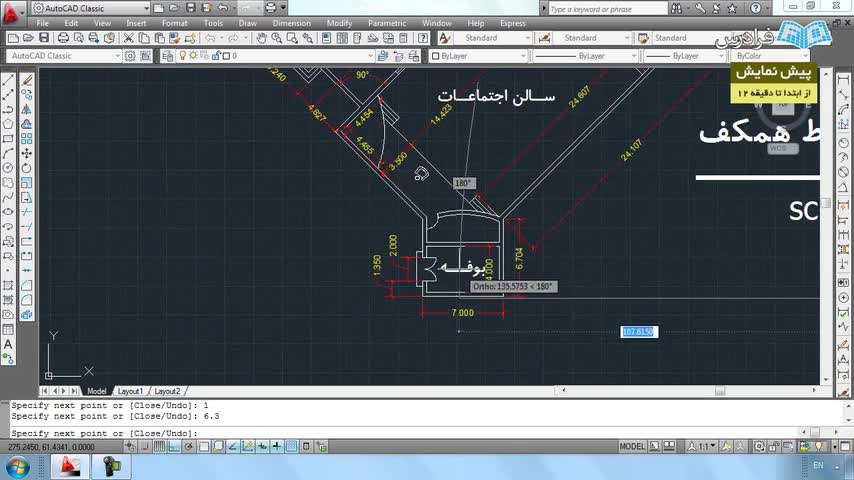
Task: Open the ByLayer linetype dropdown
Action: click(x=585, y=56)
